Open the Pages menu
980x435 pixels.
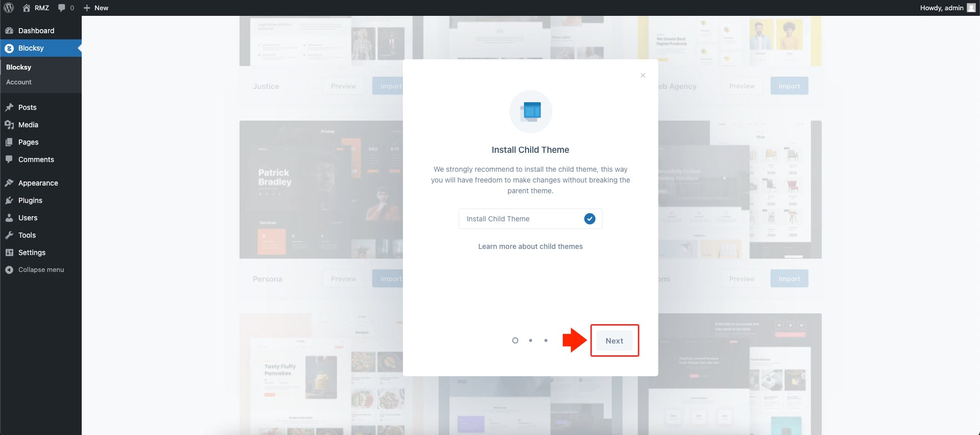[41, 142]
